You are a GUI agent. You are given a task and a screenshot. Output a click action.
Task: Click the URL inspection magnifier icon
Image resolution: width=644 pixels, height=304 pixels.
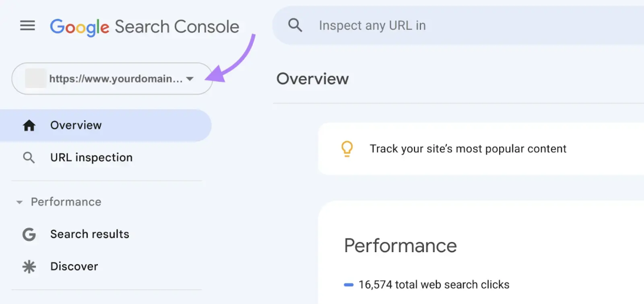(29, 158)
